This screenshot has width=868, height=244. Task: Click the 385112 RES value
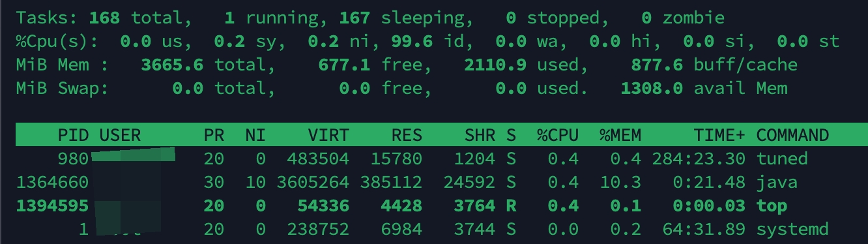tap(391, 182)
